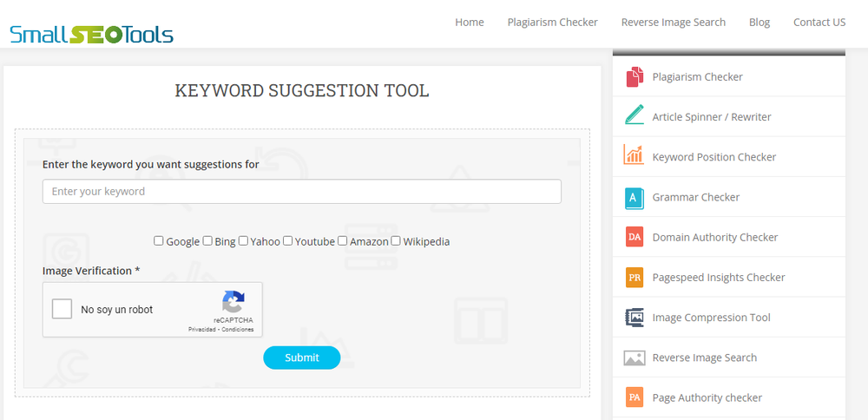Go to Contact US in top navigation
Image resolution: width=868 pixels, height=420 pixels.
819,23
